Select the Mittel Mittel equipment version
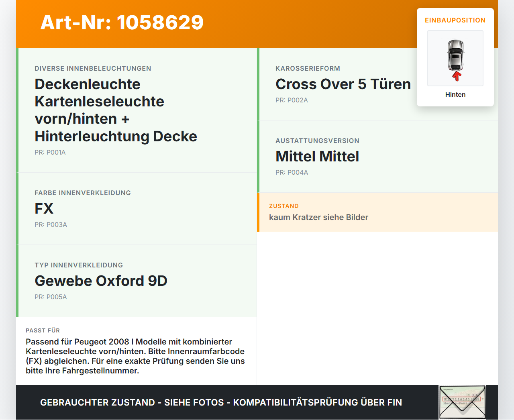The height and width of the screenshot is (420, 514). click(317, 157)
